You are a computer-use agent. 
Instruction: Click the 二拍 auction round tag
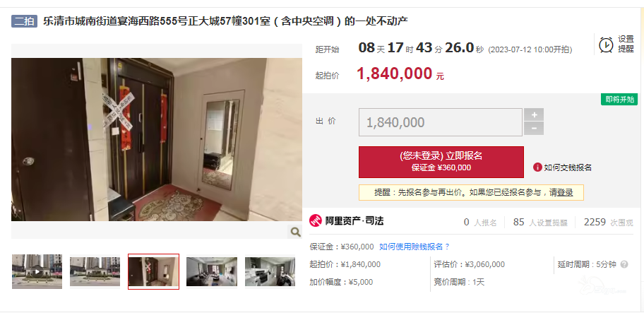click(x=24, y=21)
